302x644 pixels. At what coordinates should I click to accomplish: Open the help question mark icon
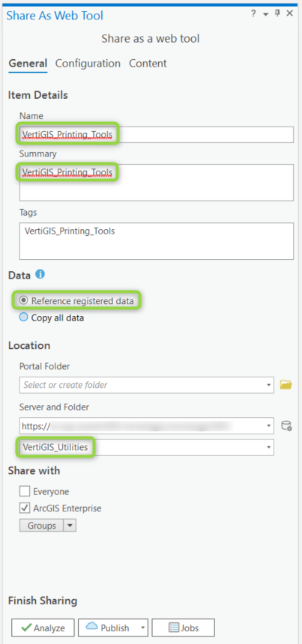click(x=253, y=14)
